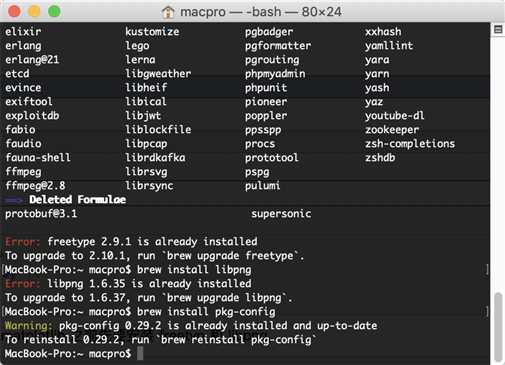Image resolution: width=505 pixels, height=365 pixels.
Task: Click the red Error label before freetype
Action: coord(22,241)
